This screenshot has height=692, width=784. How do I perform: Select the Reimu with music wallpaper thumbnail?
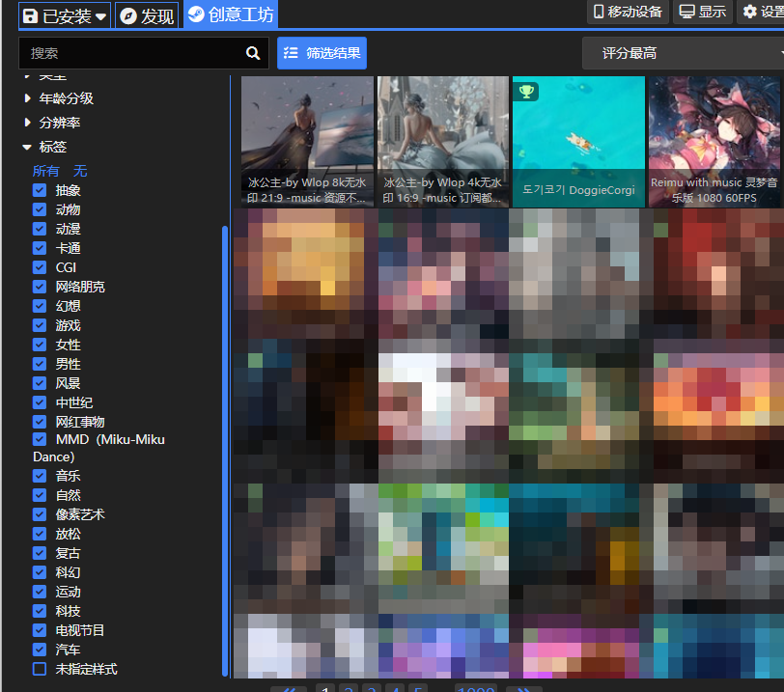coord(714,141)
